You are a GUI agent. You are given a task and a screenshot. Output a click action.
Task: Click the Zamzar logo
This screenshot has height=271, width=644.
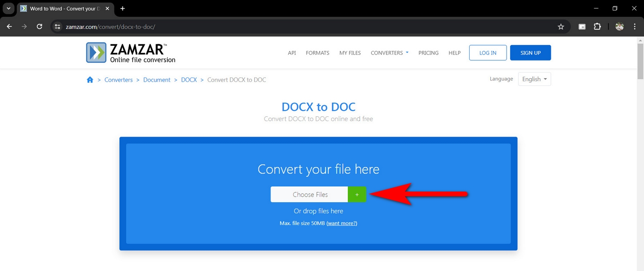pyautogui.click(x=131, y=53)
